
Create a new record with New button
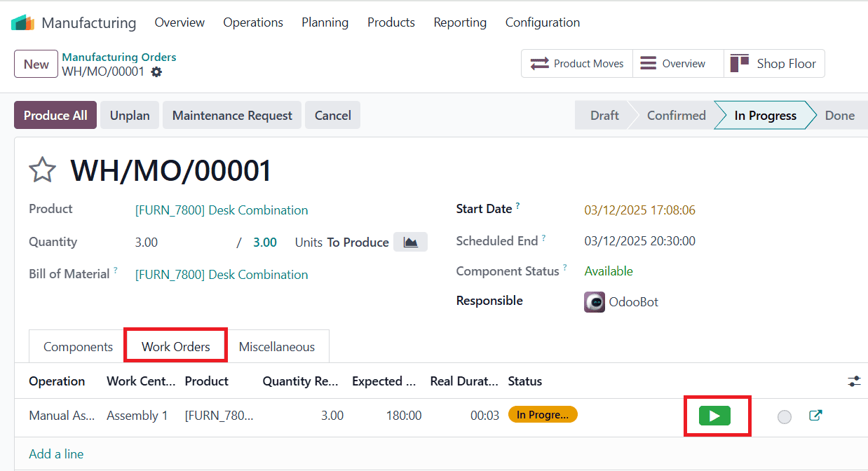(x=36, y=64)
